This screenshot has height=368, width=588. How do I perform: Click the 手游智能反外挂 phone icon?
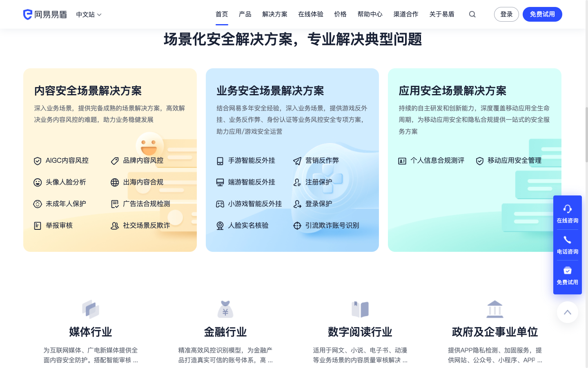pyautogui.click(x=220, y=161)
